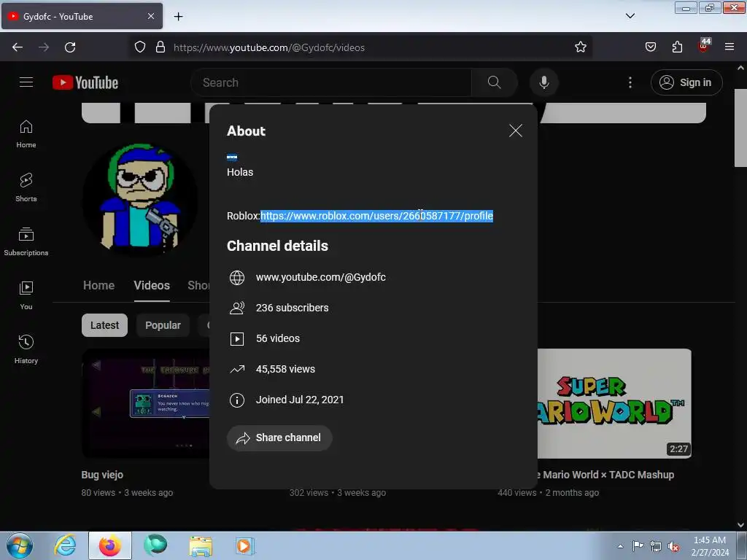The width and height of the screenshot is (747, 560).
Task: Show site security padlock info
Action: [160, 47]
